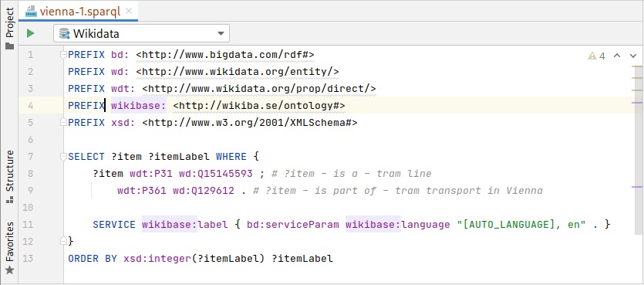Click the ORDER BY keyword on line 13
Screen dimensions: 644x285
pyautogui.click(x=93, y=258)
